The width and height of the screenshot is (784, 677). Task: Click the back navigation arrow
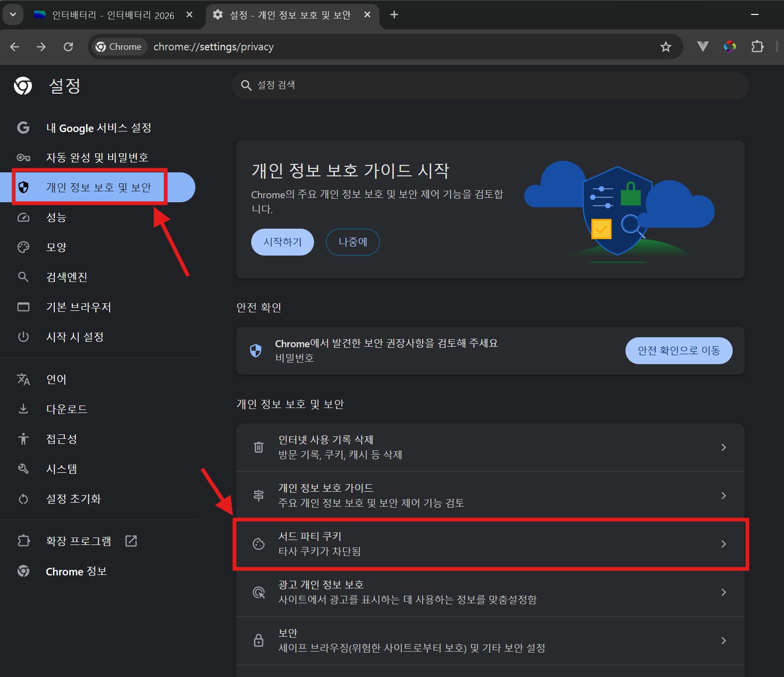pyautogui.click(x=15, y=47)
